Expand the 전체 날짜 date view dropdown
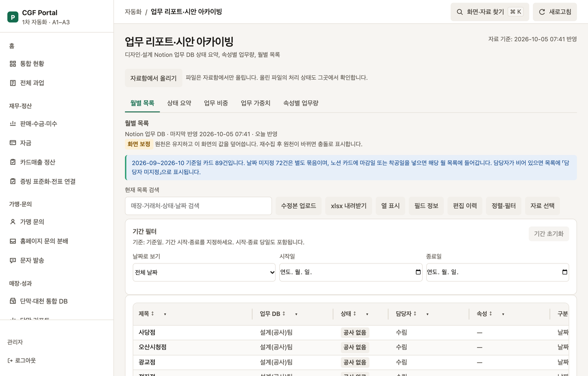Viewport: 588px width, 376px height. [204, 272]
